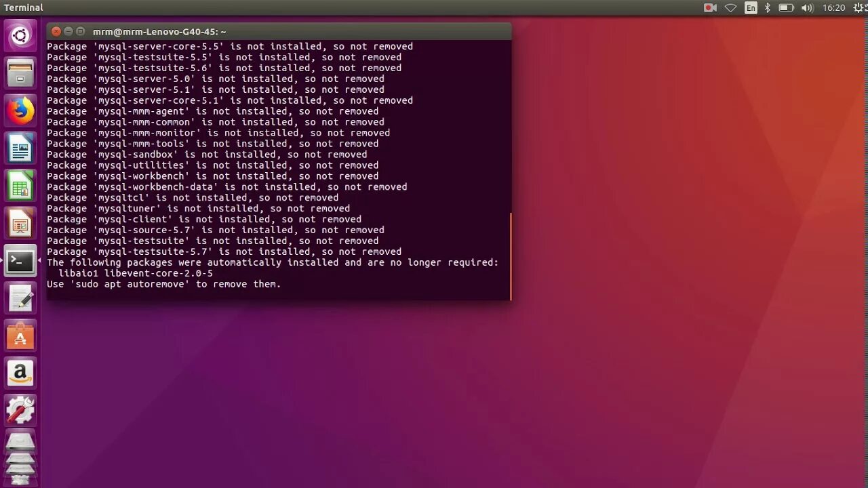Select the Terminal launcher icon
Viewport: 868px width, 488px height.
pyautogui.click(x=20, y=261)
